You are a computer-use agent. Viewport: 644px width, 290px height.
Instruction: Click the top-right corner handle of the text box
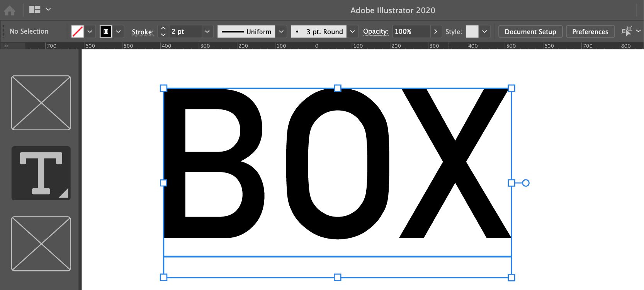511,88
